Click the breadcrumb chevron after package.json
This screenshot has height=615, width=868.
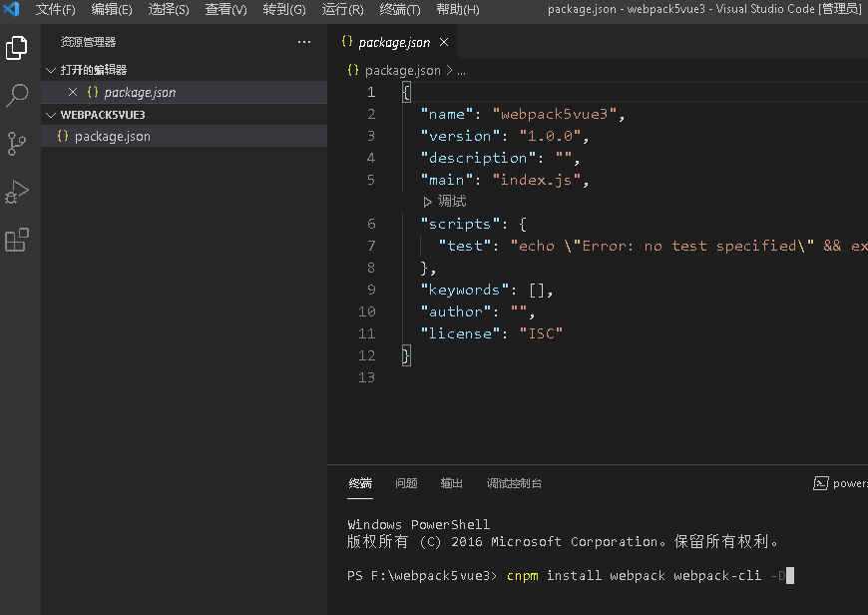coord(449,70)
